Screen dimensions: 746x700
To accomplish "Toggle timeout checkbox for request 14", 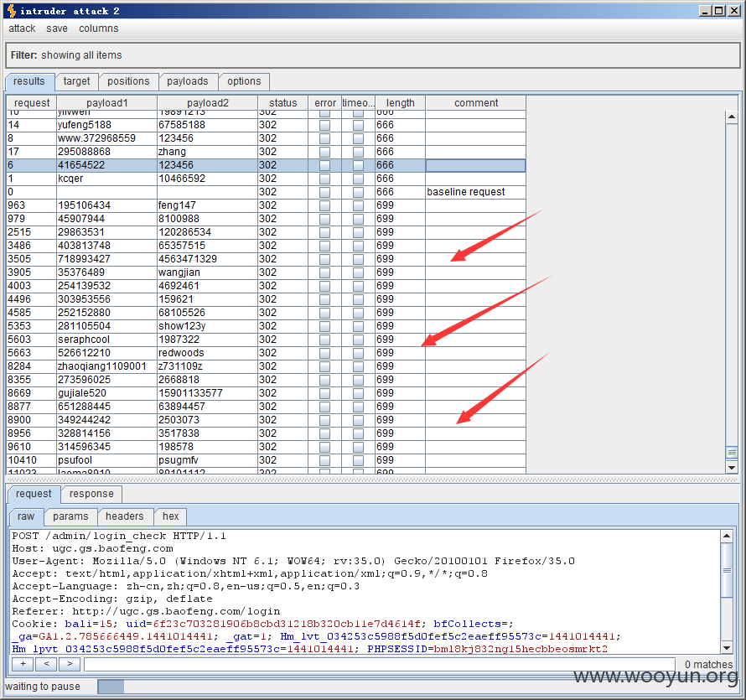I will [x=358, y=125].
